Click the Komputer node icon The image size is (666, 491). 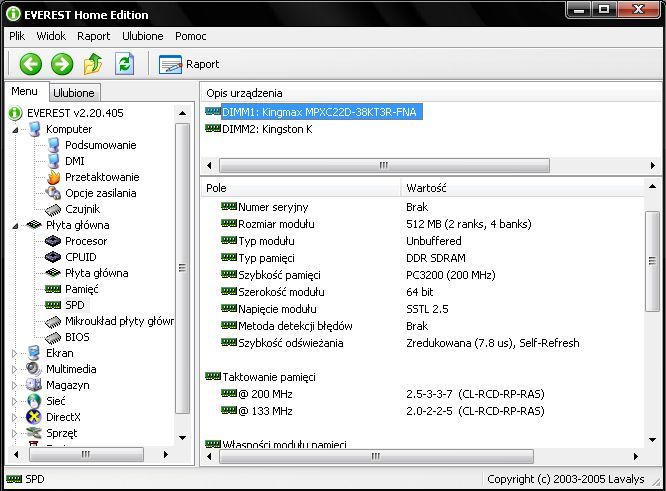coord(34,129)
